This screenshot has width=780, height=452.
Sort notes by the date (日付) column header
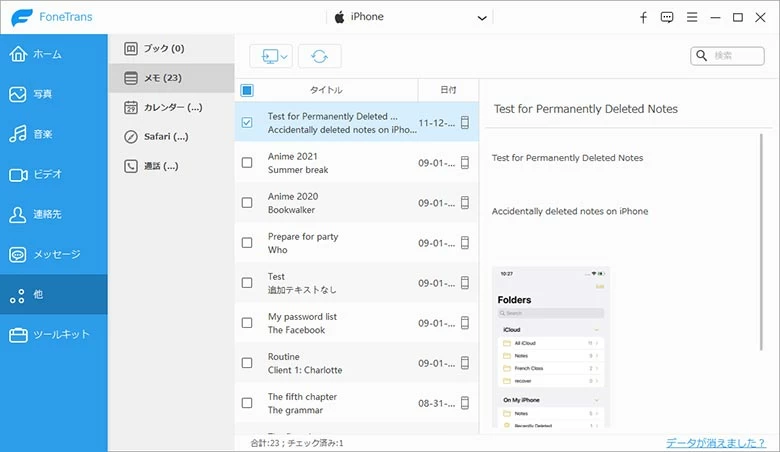[447, 90]
